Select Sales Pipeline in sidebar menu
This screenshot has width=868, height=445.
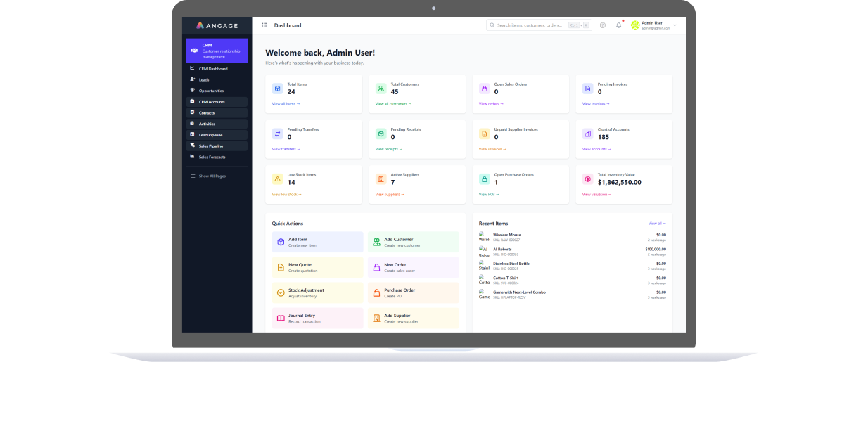point(210,146)
